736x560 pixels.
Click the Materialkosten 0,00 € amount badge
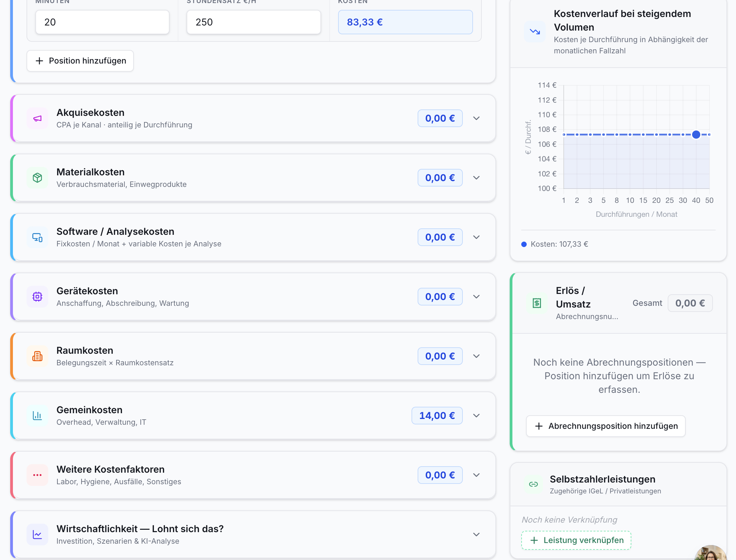tap(440, 178)
